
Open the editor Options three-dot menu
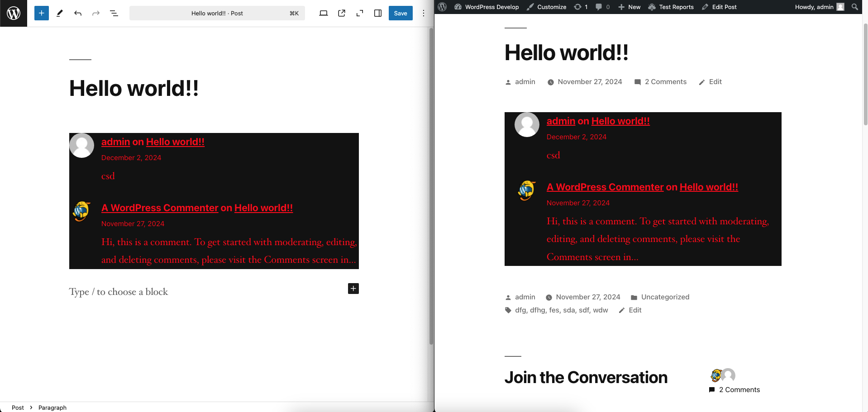pos(424,13)
